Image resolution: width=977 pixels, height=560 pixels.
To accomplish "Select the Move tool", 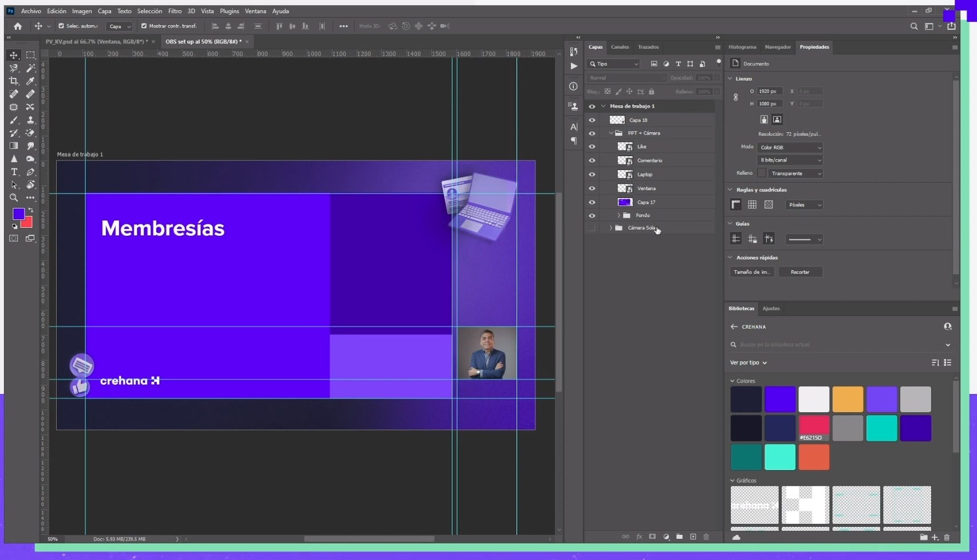I will 14,55.
